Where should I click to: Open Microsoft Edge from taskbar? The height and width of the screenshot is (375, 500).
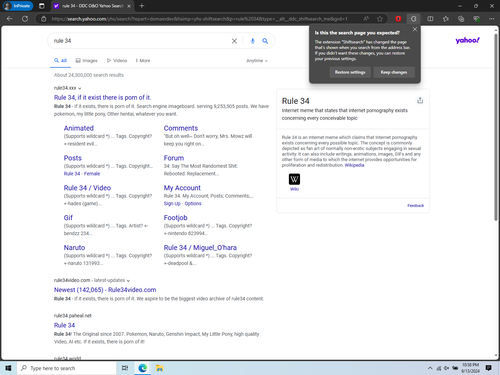(x=143, y=368)
